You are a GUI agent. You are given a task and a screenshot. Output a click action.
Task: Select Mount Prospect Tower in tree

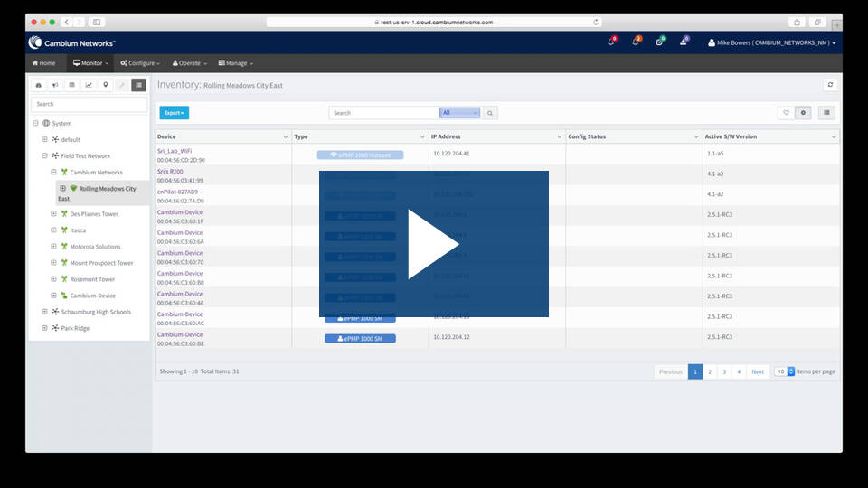pos(101,263)
